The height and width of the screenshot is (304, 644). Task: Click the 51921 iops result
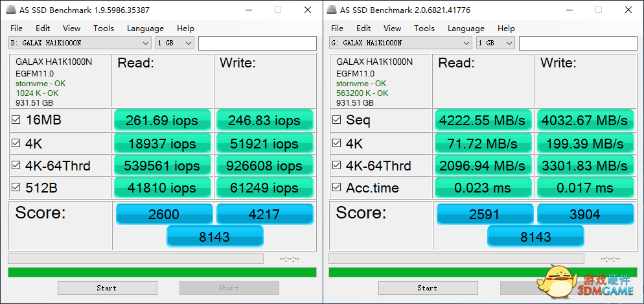[x=264, y=143]
